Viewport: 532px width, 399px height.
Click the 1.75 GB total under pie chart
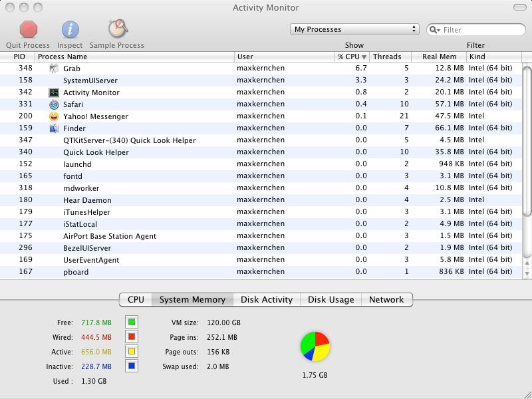click(315, 375)
